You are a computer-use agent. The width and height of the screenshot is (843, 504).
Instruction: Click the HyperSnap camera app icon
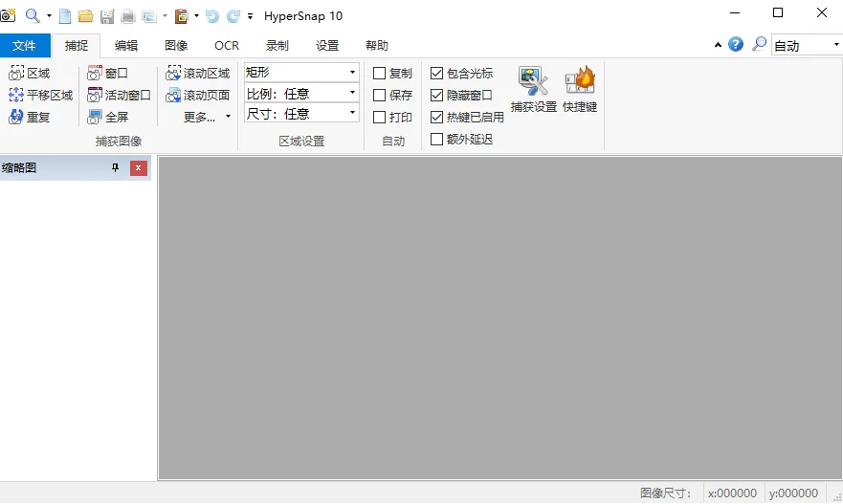(x=8, y=15)
